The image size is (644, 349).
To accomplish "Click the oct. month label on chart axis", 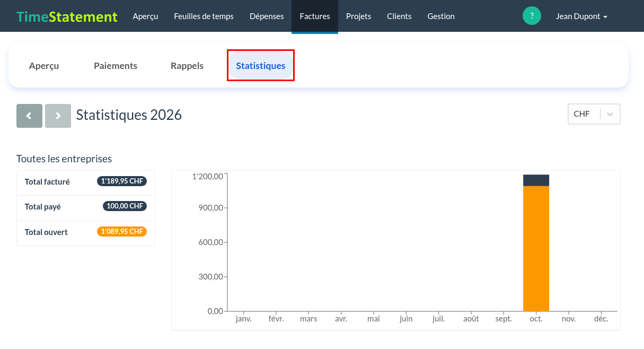I will [x=536, y=319].
